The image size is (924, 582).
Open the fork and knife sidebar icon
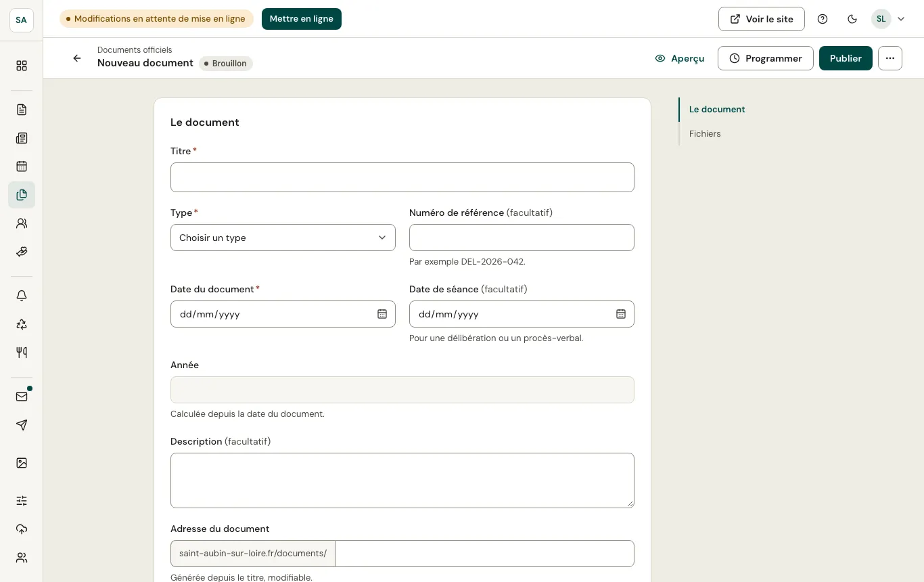pos(22,353)
